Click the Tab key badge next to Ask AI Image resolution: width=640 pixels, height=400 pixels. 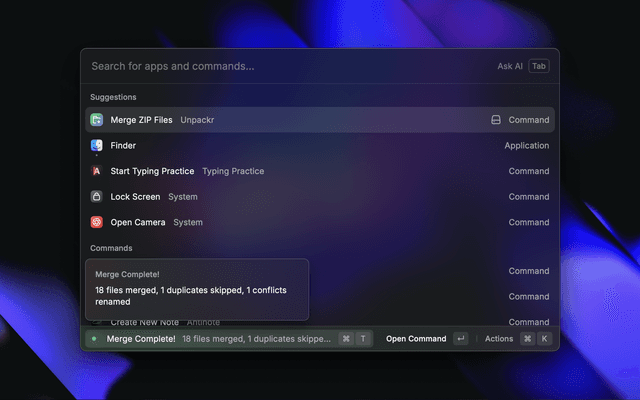click(539, 66)
